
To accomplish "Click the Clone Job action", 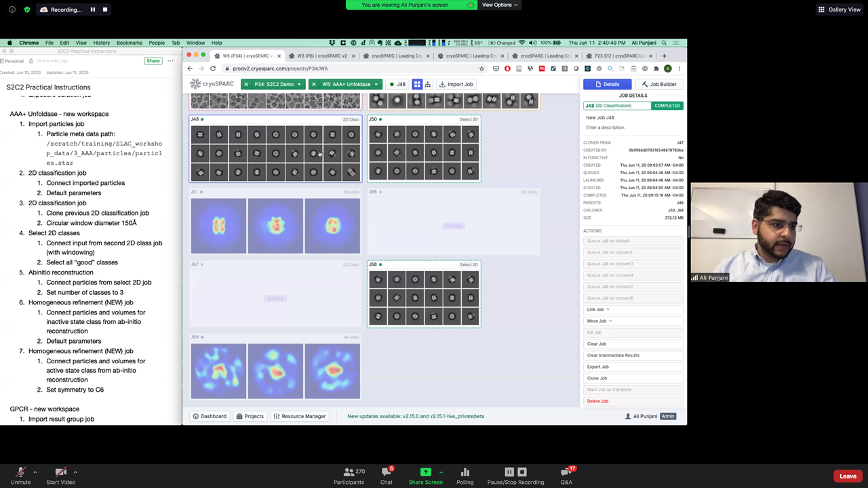I will coord(597,378).
